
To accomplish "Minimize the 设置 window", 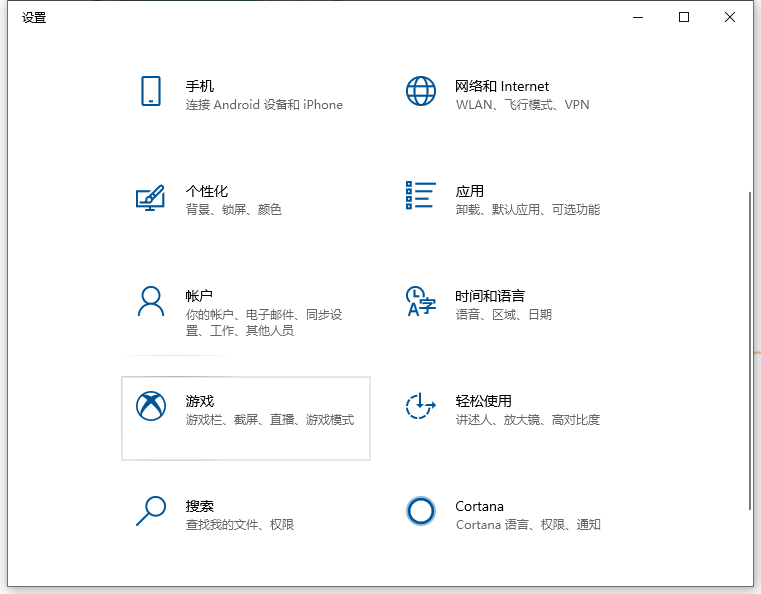I will pos(639,17).
